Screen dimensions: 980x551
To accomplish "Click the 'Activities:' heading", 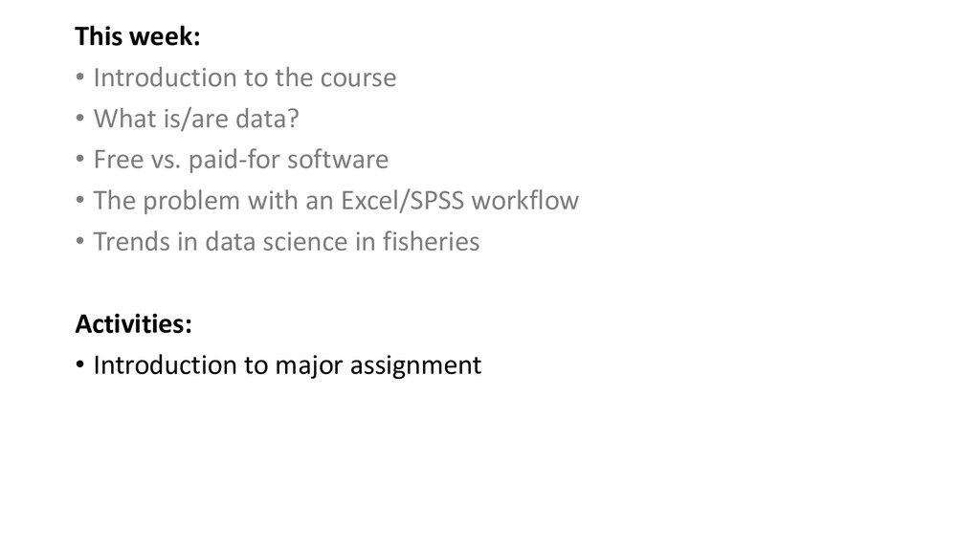I will (133, 323).
